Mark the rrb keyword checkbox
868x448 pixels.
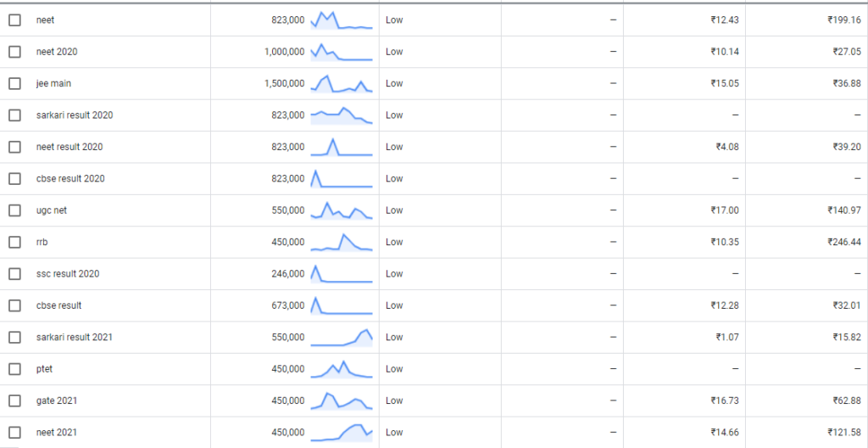pyautogui.click(x=14, y=242)
